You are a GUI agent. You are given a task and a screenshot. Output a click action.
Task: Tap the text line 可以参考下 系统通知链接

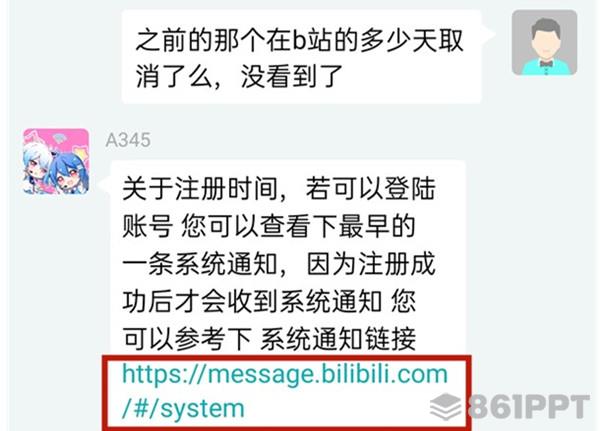tap(269, 339)
